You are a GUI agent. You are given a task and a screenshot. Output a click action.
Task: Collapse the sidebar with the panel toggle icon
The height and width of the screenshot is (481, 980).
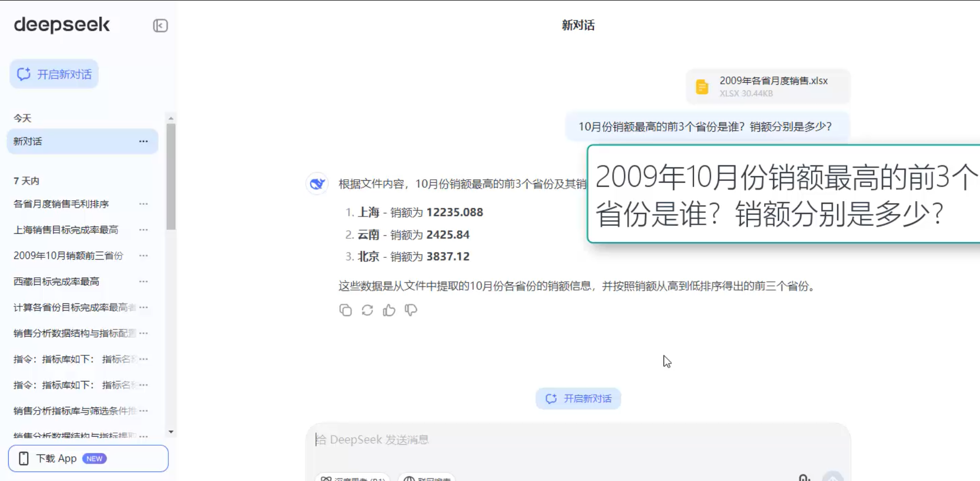click(x=160, y=26)
